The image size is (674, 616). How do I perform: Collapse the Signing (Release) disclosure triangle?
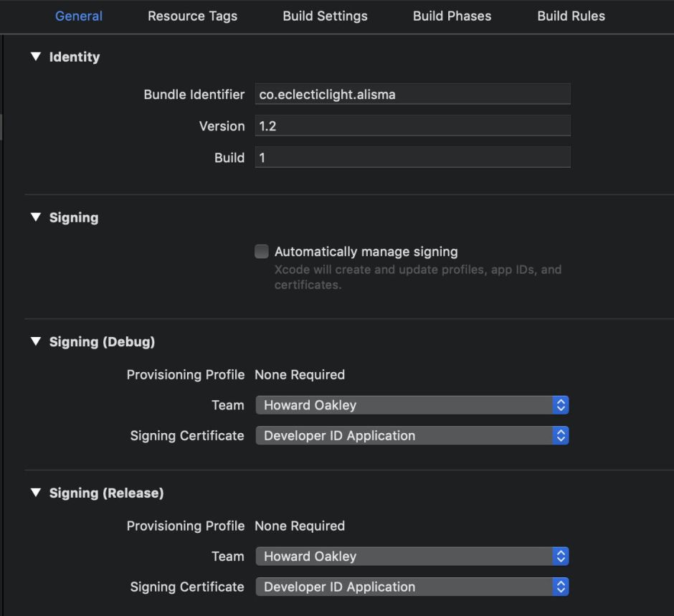coord(36,493)
